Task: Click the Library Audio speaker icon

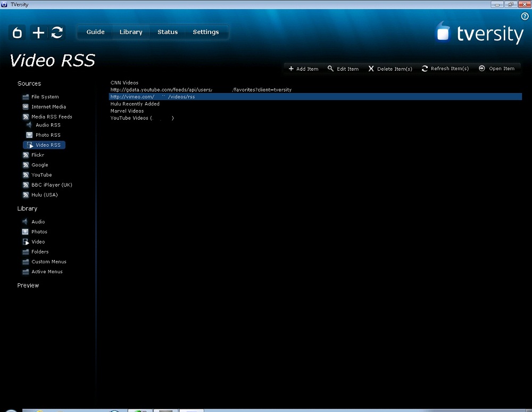Action: click(x=25, y=222)
